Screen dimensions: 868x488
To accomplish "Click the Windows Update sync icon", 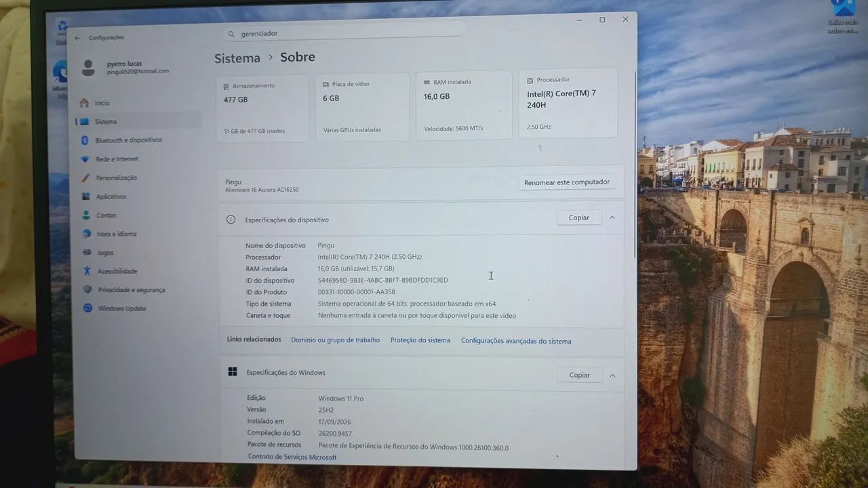I will coord(87,308).
